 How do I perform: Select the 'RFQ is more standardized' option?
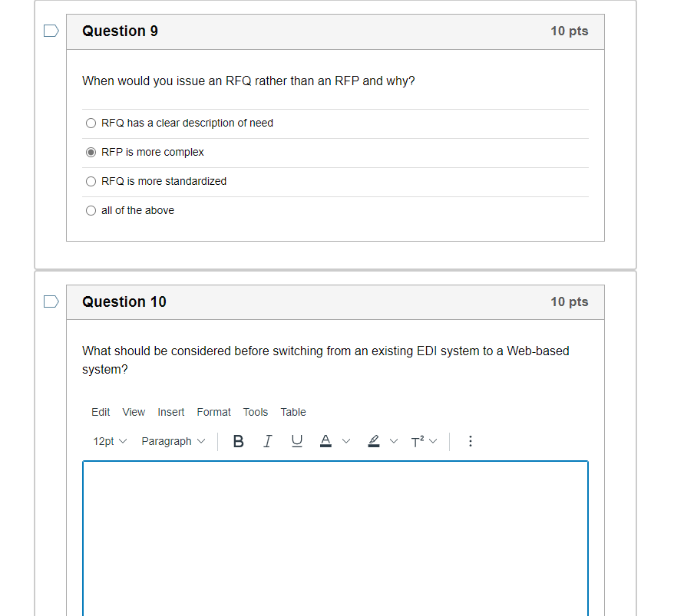(91, 181)
